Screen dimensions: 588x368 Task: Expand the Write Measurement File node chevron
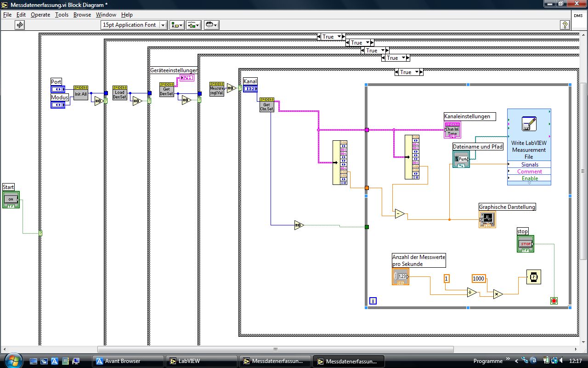point(529,183)
